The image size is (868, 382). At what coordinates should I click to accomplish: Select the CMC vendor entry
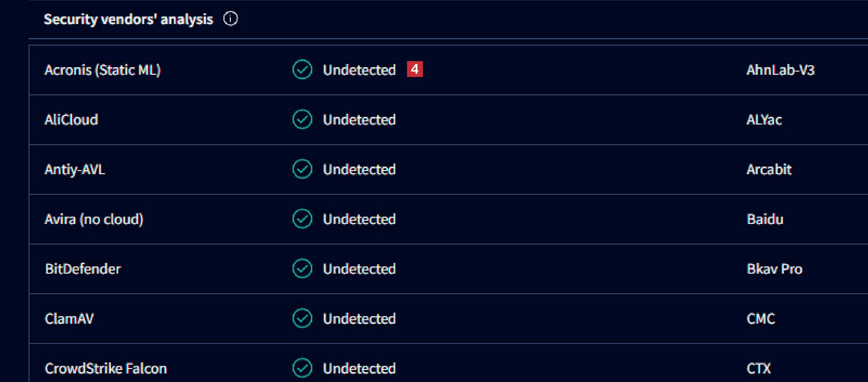pyautogui.click(x=761, y=319)
